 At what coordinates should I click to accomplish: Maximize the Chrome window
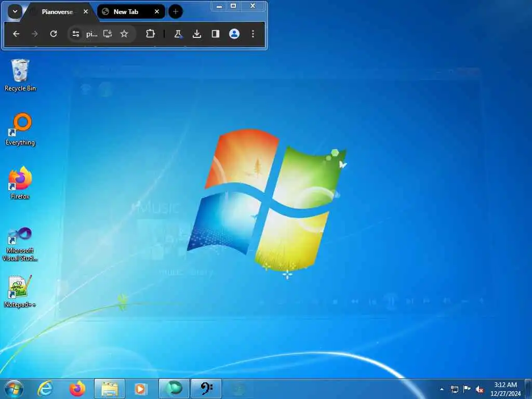(x=233, y=6)
